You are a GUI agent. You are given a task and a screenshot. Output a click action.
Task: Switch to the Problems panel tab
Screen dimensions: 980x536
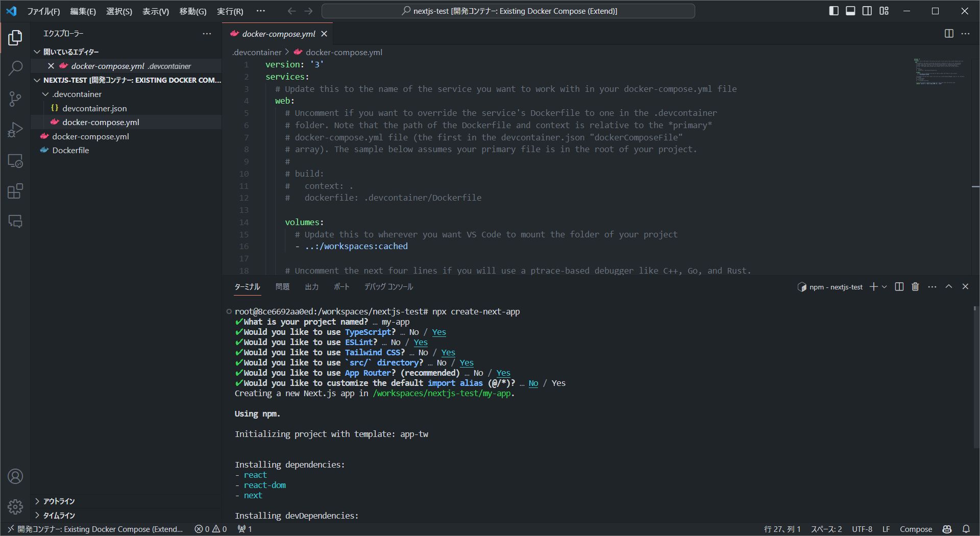[x=282, y=287]
